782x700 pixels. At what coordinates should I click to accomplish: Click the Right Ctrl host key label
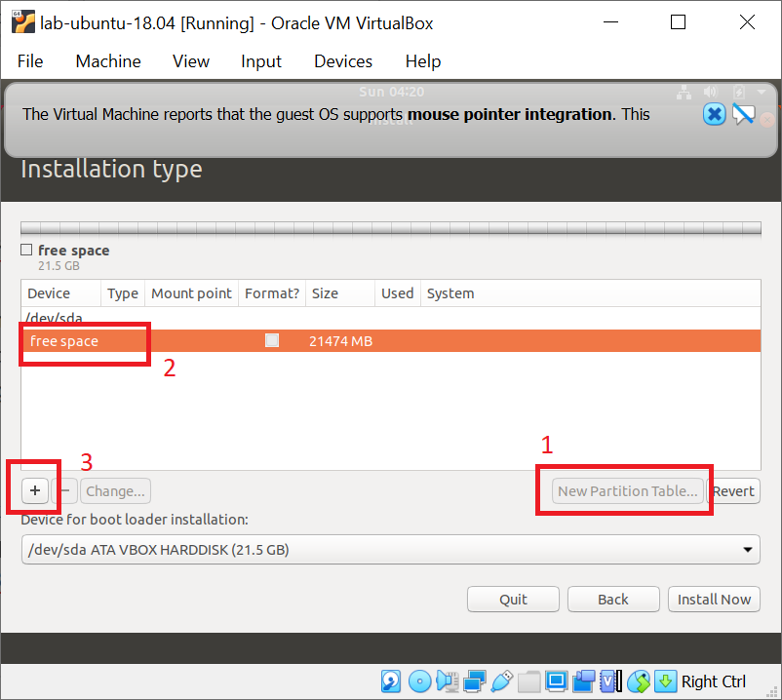[x=713, y=681]
